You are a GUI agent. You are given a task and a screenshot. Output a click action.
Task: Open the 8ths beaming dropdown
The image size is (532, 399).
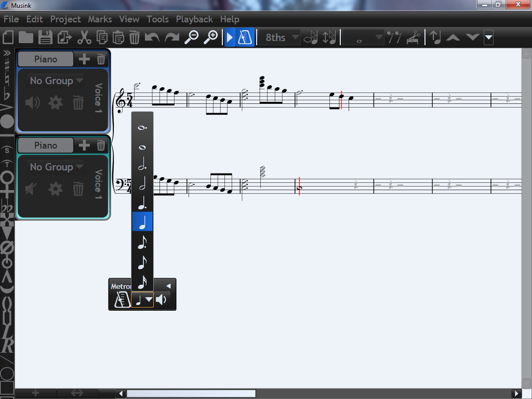(x=280, y=37)
